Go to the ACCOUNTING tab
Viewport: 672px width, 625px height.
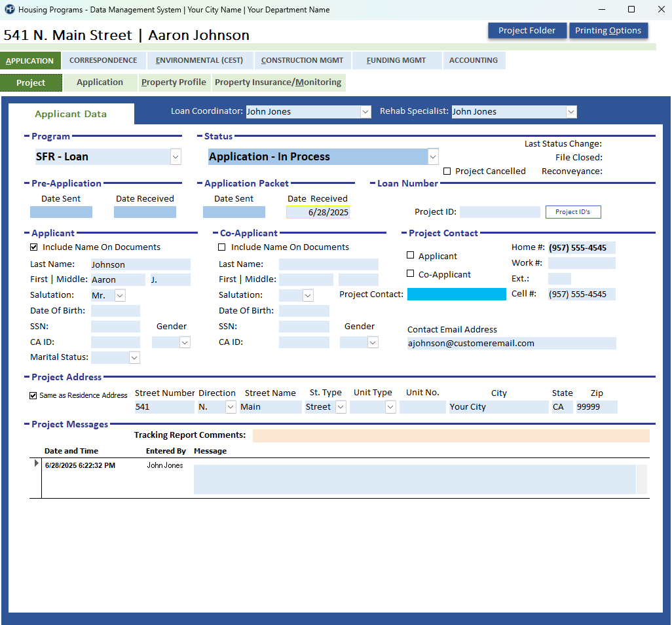pos(474,60)
